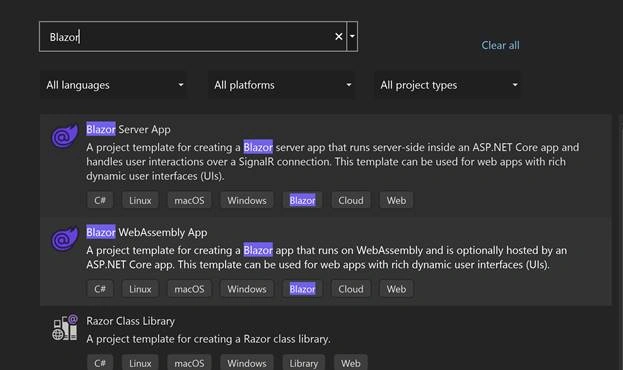Click the Cloud tag under Blazor WebAssembly App
This screenshot has height=370, width=623.
(x=351, y=289)
